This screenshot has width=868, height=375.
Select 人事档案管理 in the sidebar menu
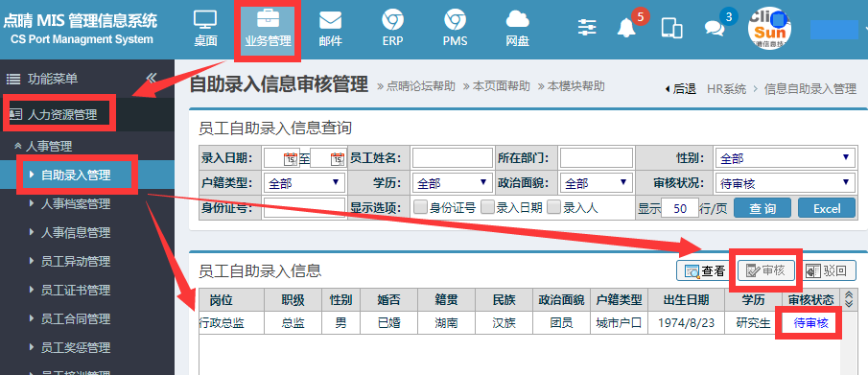coord(75,204)
